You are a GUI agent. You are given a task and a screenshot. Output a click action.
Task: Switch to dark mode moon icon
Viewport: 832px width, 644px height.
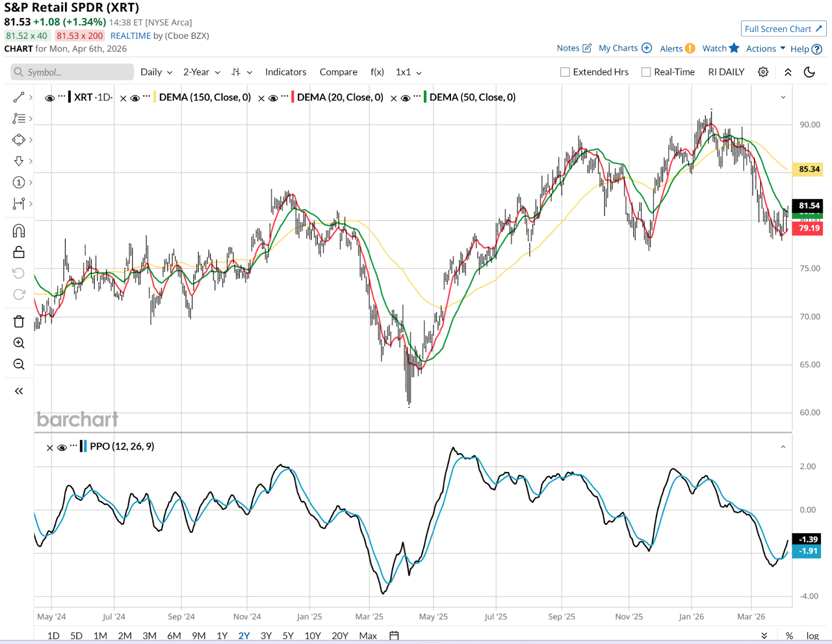(809, 72)
